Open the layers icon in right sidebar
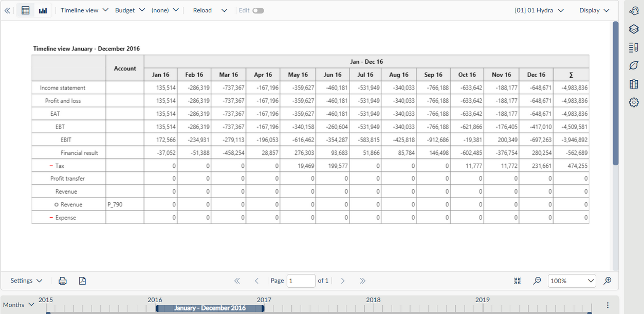 tap(634, 29)
